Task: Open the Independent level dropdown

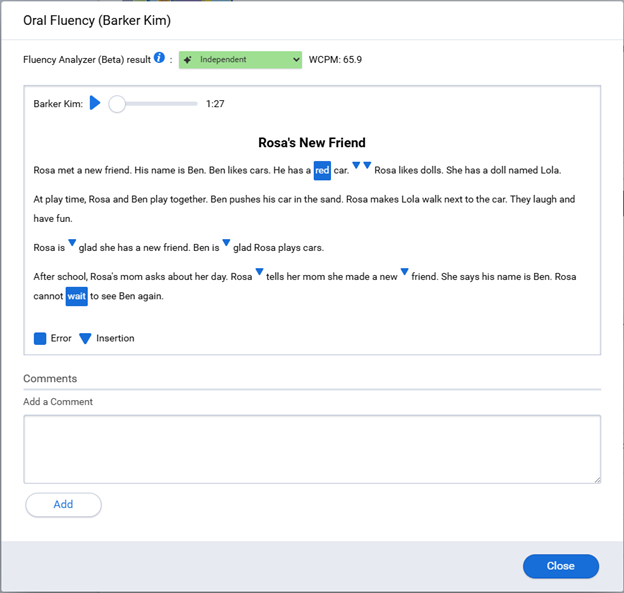Action: 240,60
